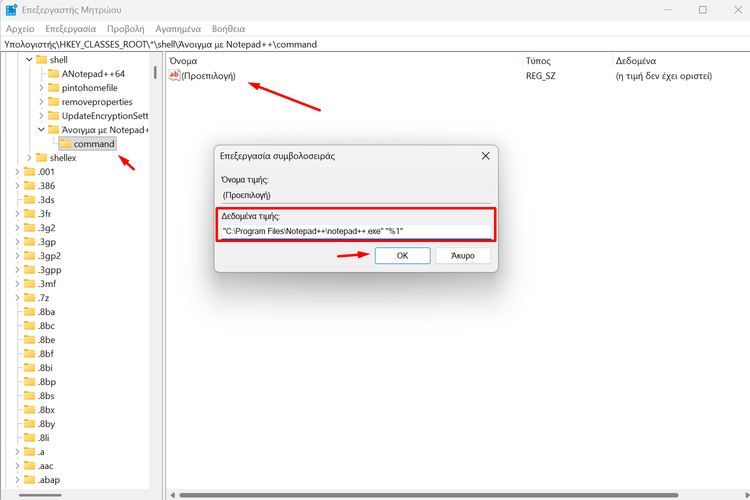
Task: Click the shellex folder icon
Action: [x=41, y=158]
